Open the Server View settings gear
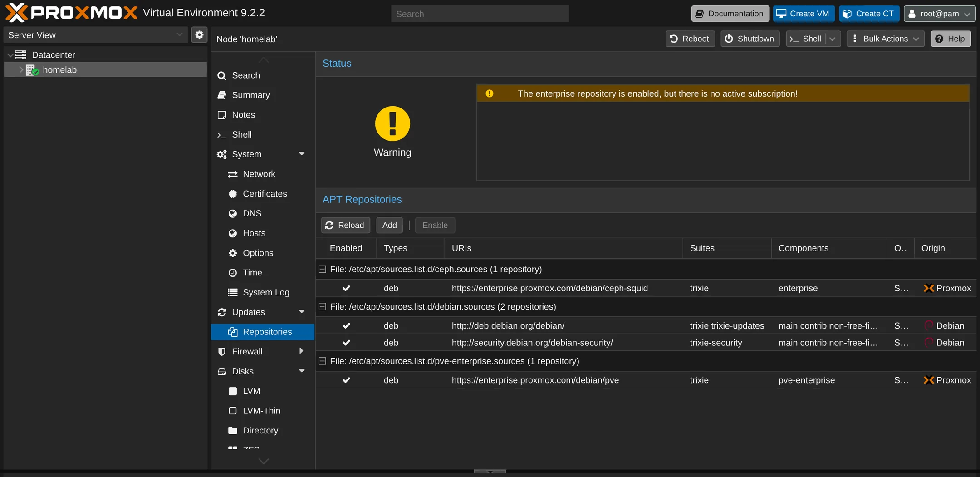This screenshot has width=980, height=477. [199, 35]
